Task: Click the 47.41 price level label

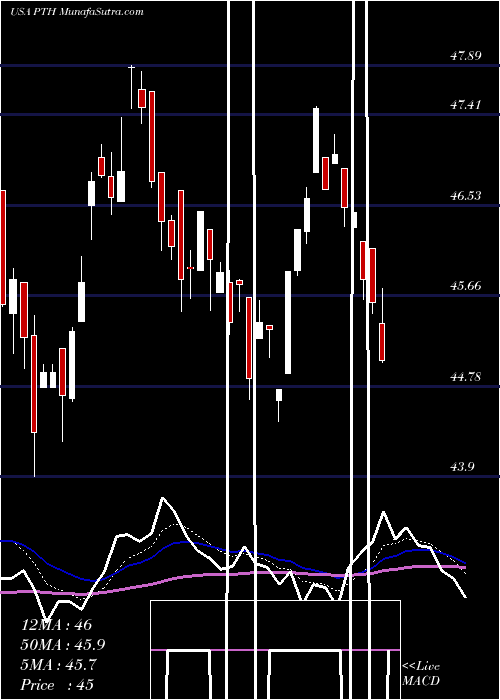Action: point(465,105)
